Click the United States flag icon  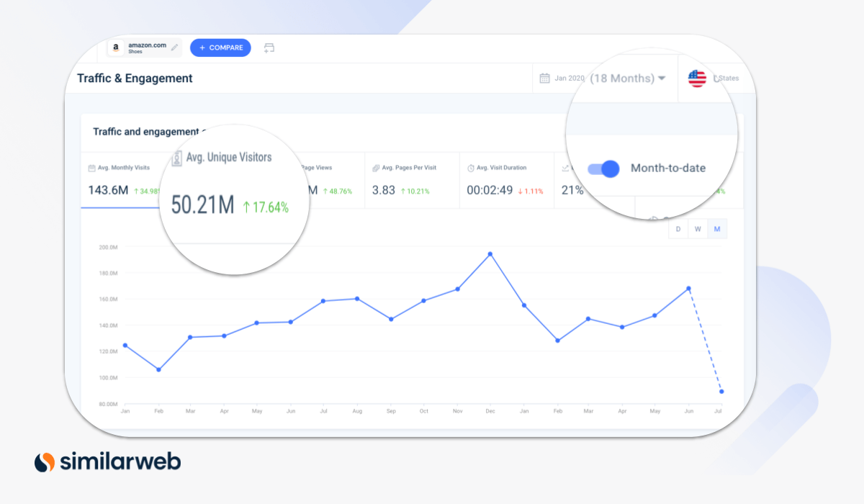697,78
